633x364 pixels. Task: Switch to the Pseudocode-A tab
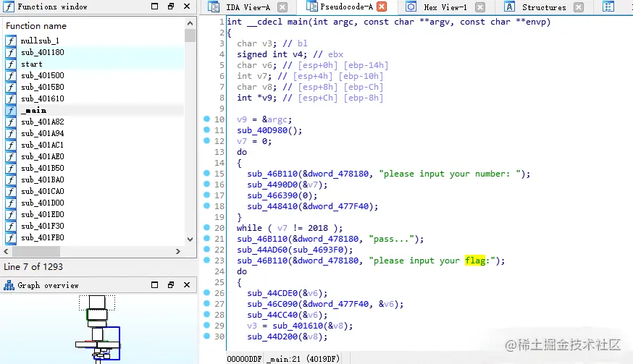pos(346,7)
